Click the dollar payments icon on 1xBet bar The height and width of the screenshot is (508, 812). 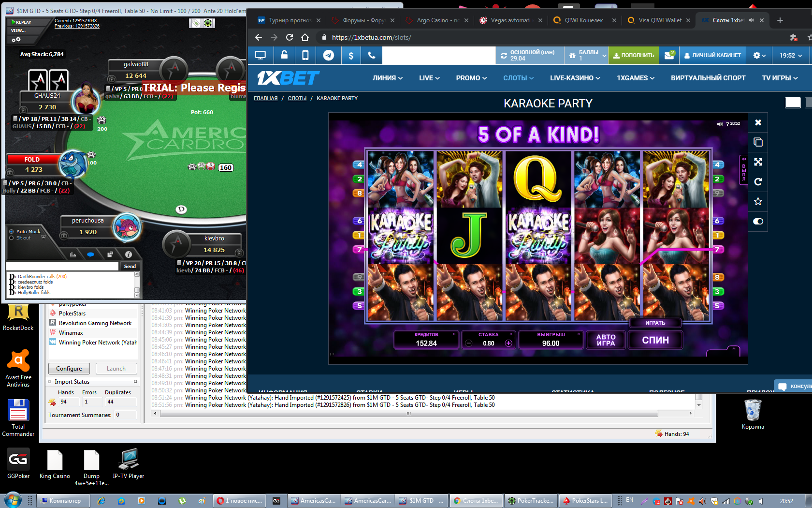pos(351,55)
